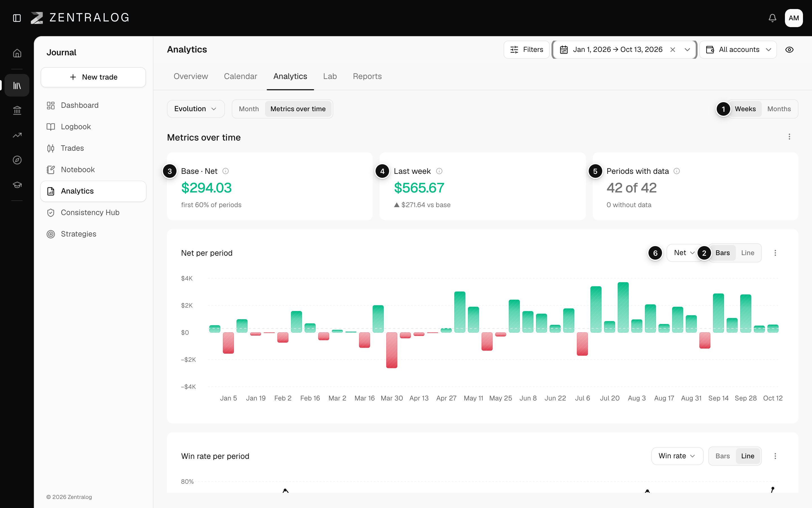
Task: Open the AM user avatar menu
Action: click(x=794, y=18)
